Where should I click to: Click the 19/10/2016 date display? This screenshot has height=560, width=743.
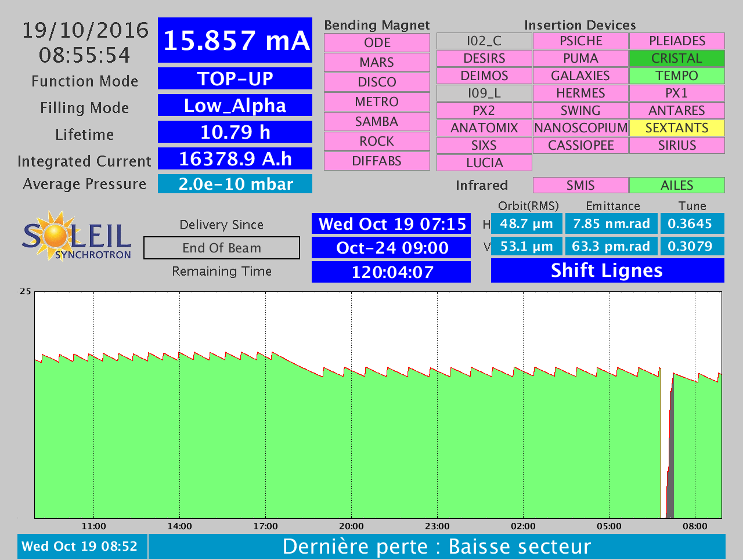[x=85, y=30]
